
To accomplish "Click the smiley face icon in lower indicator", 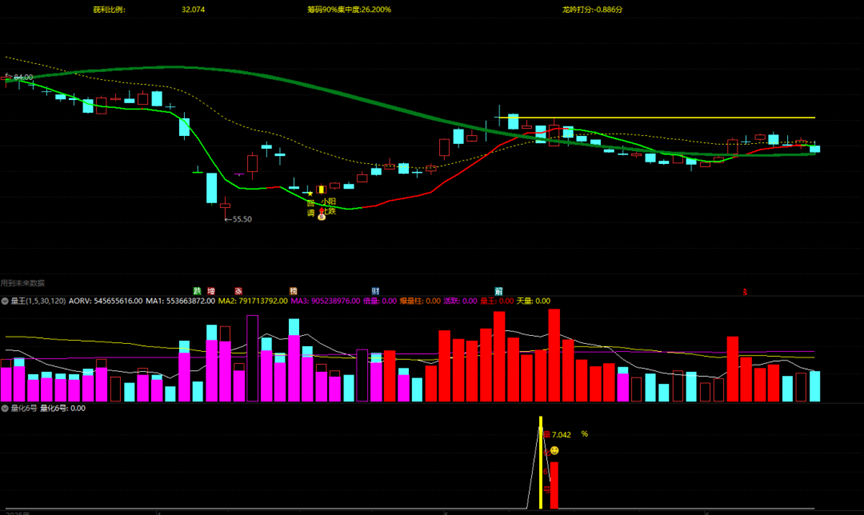I will click(554, 451).
